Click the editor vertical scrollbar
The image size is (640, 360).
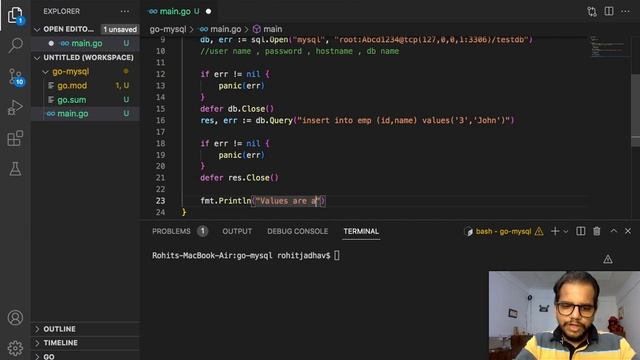coord(636,110)
